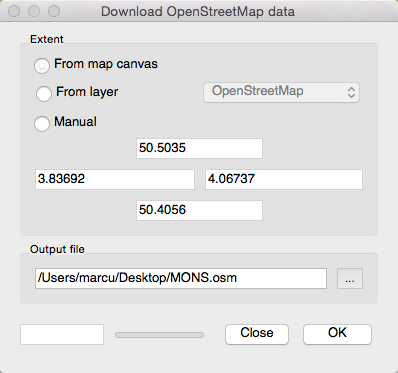Click the Output file group label
The width and height of the screenshot is (398, 373).
[x=57, y=249]
